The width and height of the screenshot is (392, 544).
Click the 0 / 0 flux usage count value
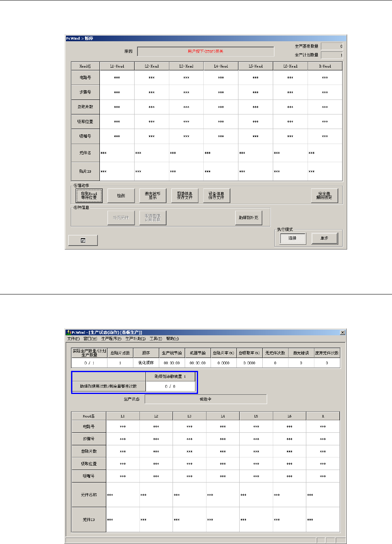pyautogui.click(x=171, y=386)
